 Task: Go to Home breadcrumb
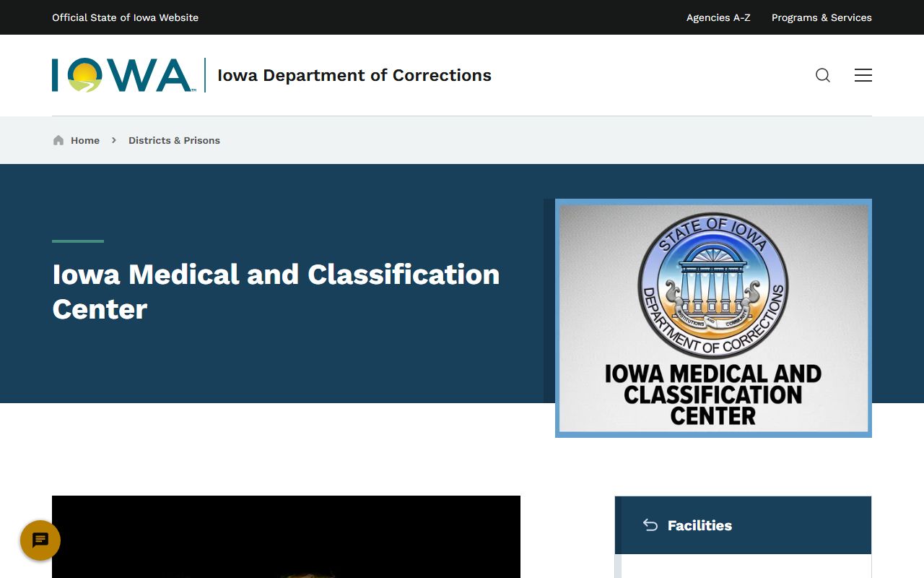click(85, 140)
